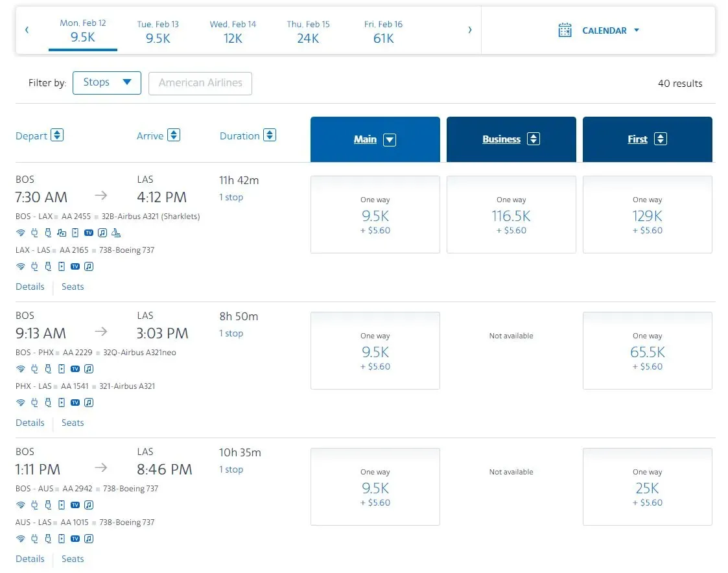Select the Wed, Feb 14 date tab
Viewport: 728px width, 573px height.
[233, 31]
